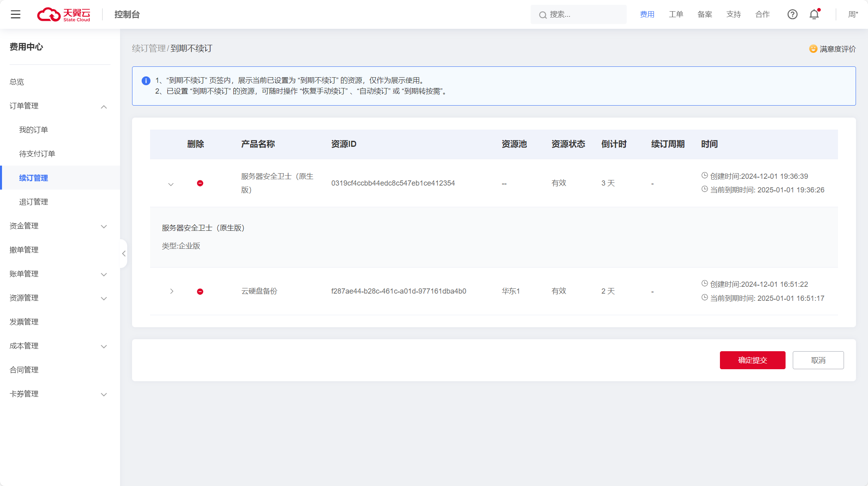The image size is (868, 486).
Task: Open the 控制台 link in the header
Action: click(127, 14)
